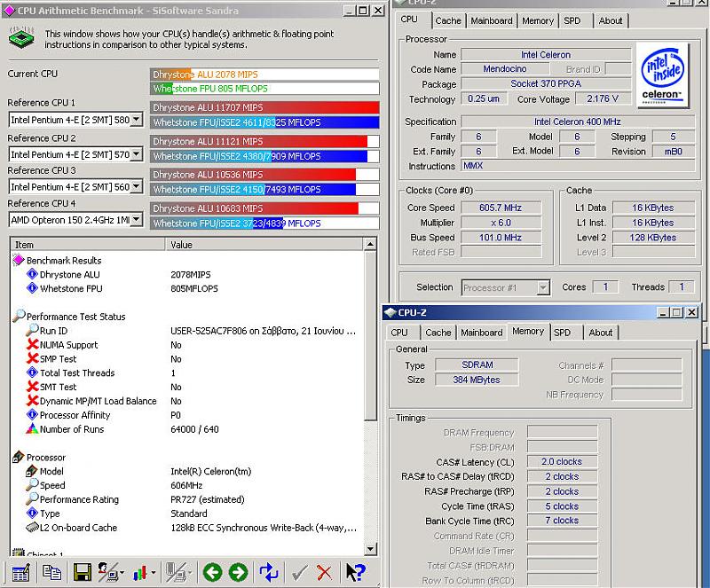Click the colorful triangle icon beside Number of Runs
The height and width of the screenshot is (588, 710).
point(32,428)
